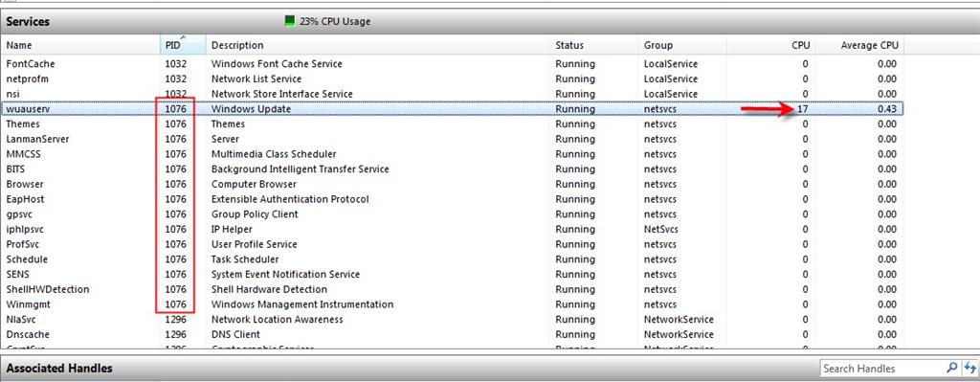Click the Group column header

pos(682,45)
